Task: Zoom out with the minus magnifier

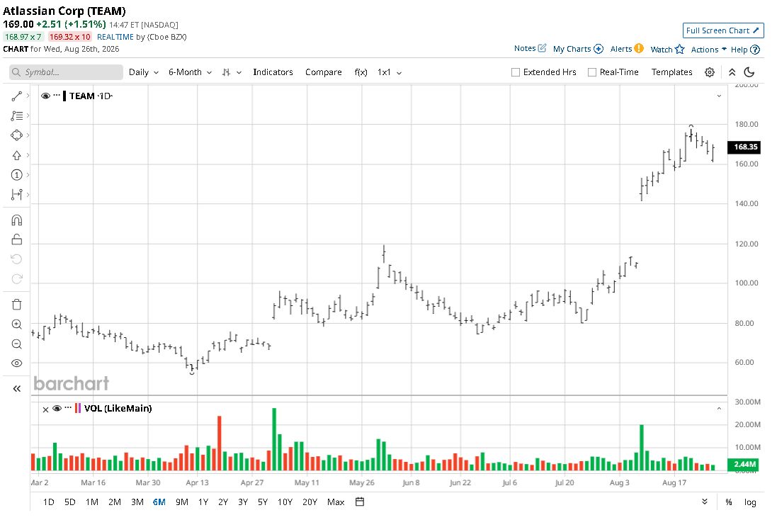Action: (16, 344)
